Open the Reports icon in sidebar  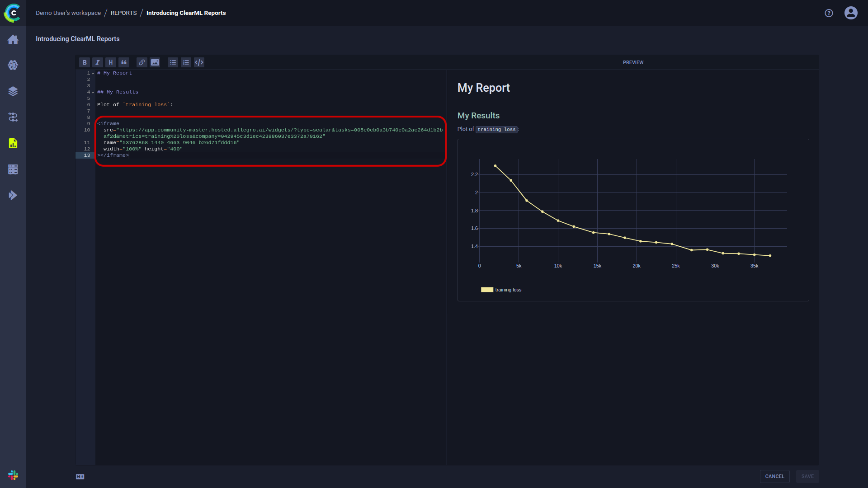[13, 143]
